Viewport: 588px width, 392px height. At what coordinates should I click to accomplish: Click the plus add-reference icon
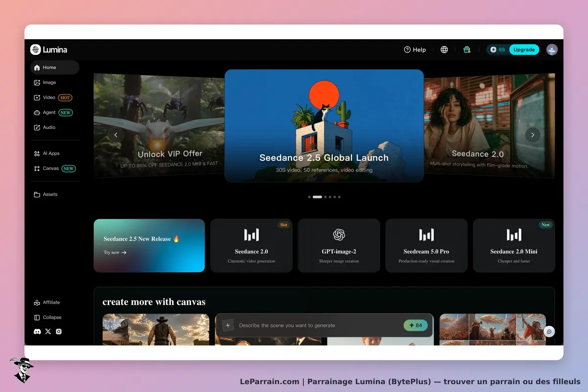tap(228, 325)
